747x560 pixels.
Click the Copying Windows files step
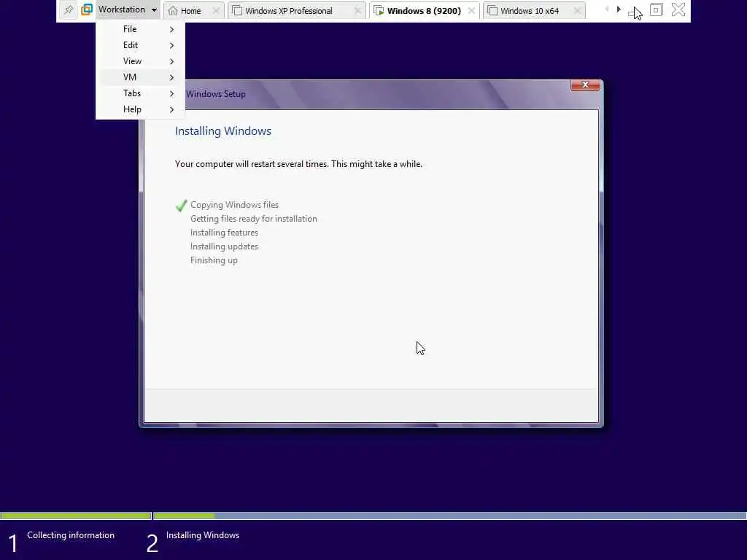coord(234,205)
